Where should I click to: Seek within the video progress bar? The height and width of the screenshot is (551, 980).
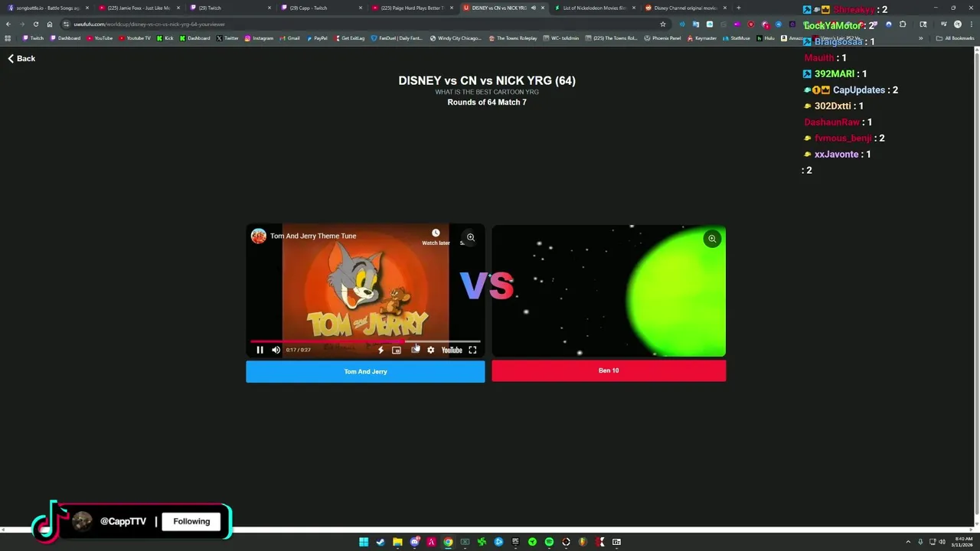[x=365, y=341]
